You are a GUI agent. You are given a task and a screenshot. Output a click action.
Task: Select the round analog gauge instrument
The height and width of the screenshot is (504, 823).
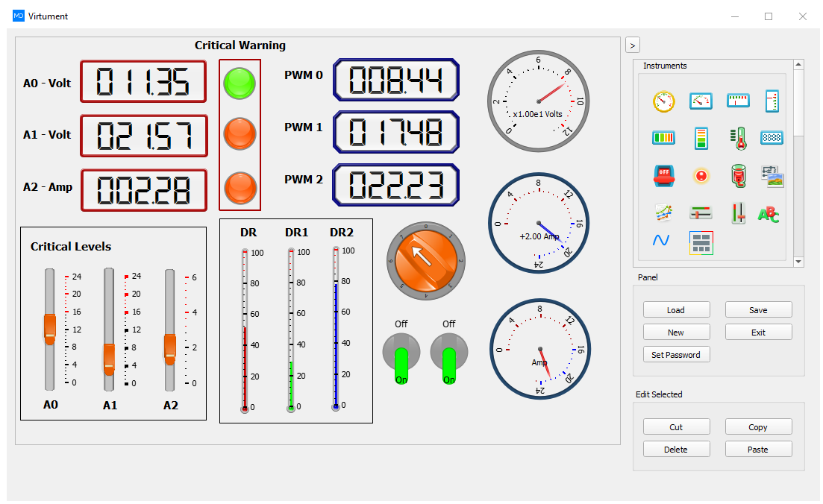[663, 101]
